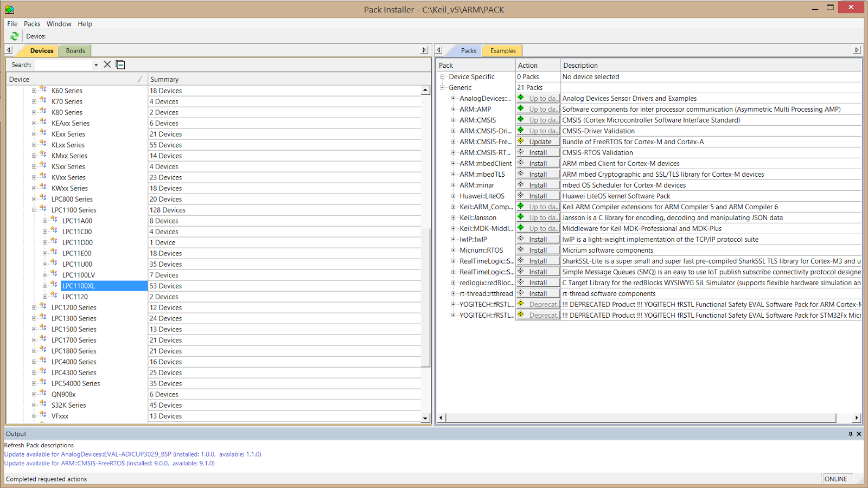Install the lwIP::lwIP pack

point(538,239)
